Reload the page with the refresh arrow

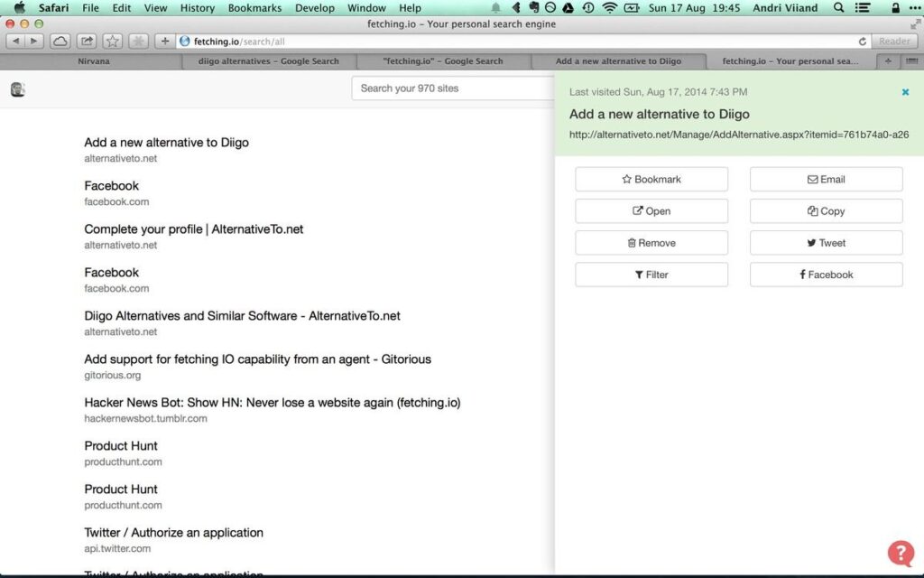[x=862, y=42]
